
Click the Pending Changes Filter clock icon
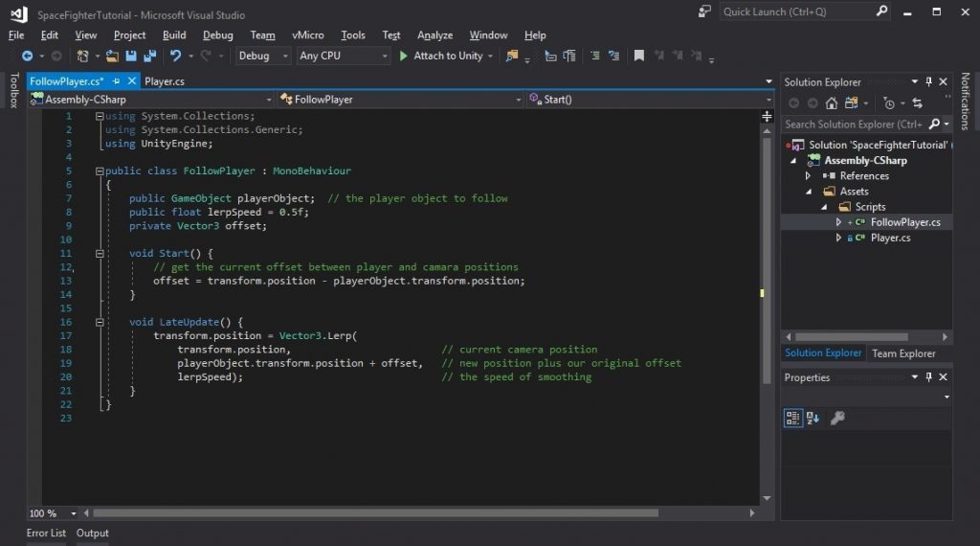[x=889, y=103]
